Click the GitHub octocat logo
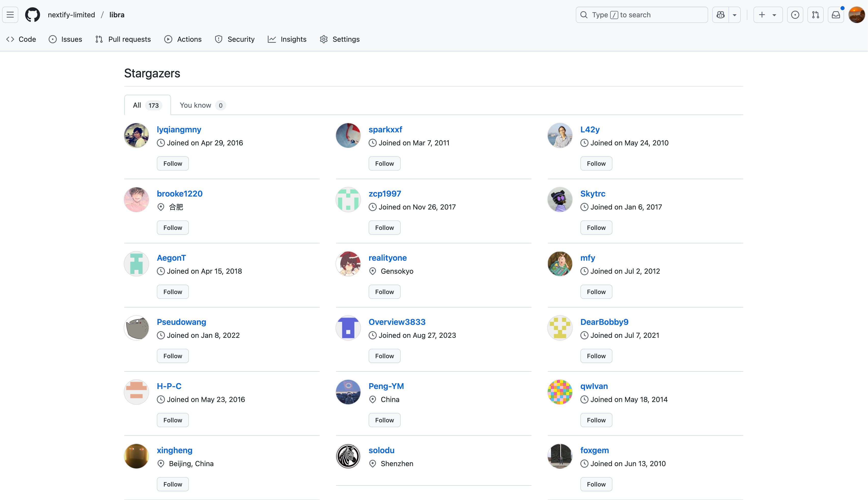 click(x=33, y=15)
